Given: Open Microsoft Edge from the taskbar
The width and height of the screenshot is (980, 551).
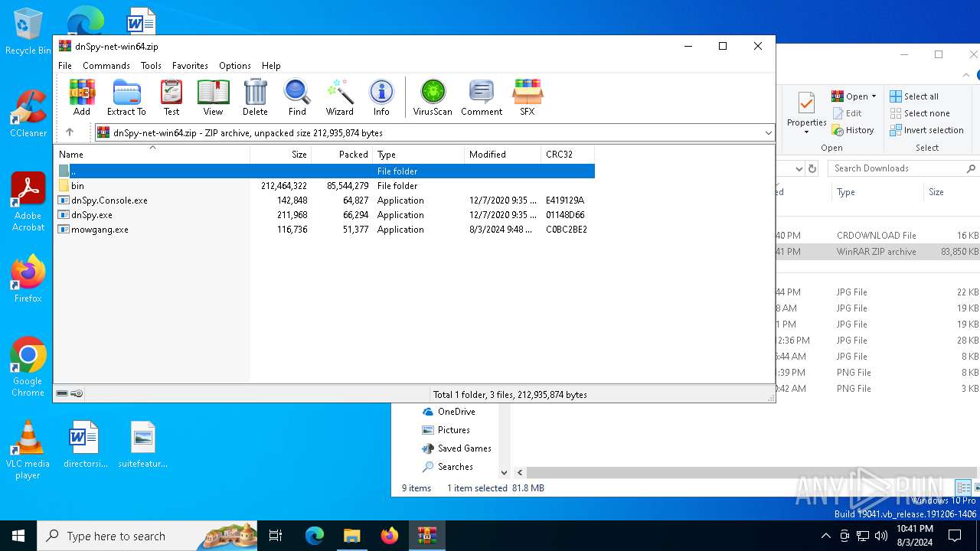Looking at the screenshot, I should (315, 536).
